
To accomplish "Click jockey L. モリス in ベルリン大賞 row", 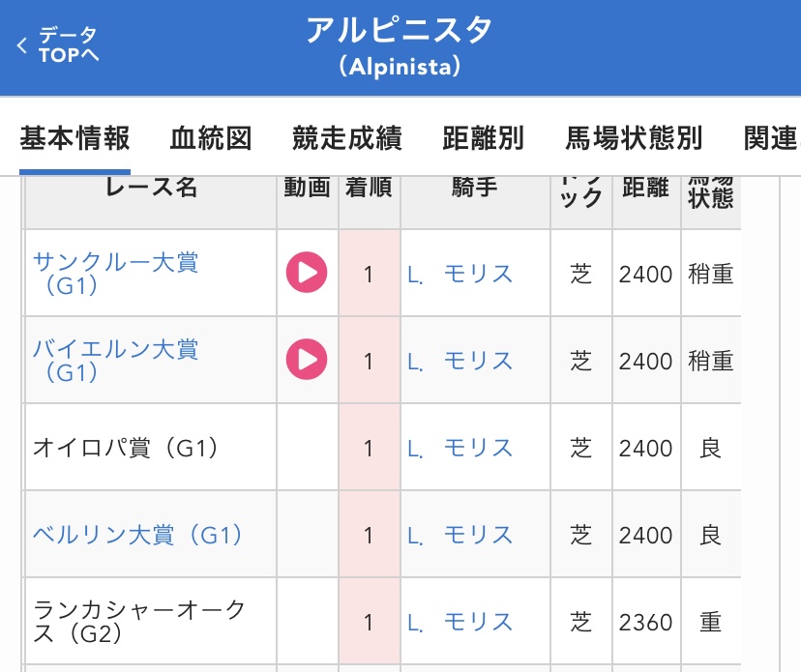I will coord(460,535).
